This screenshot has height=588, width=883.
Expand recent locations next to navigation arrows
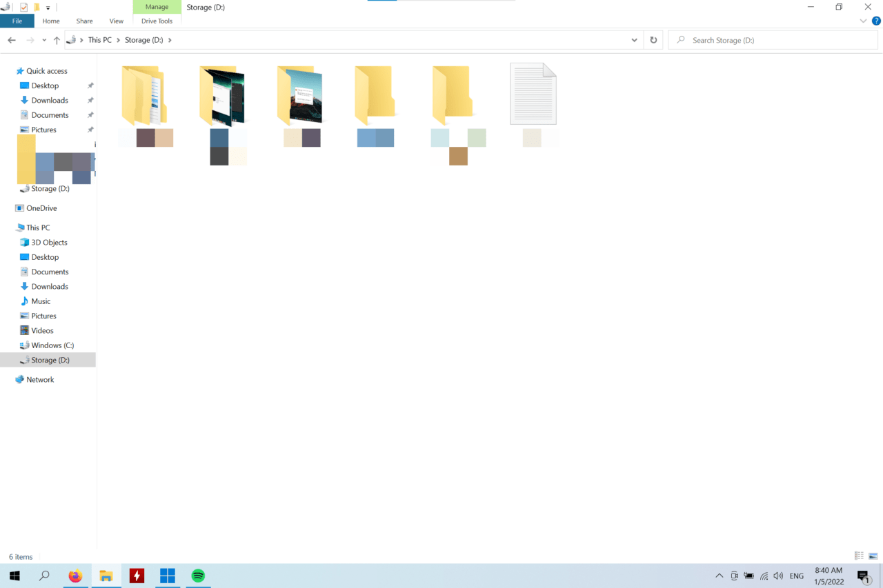click(x=43, y=40)
